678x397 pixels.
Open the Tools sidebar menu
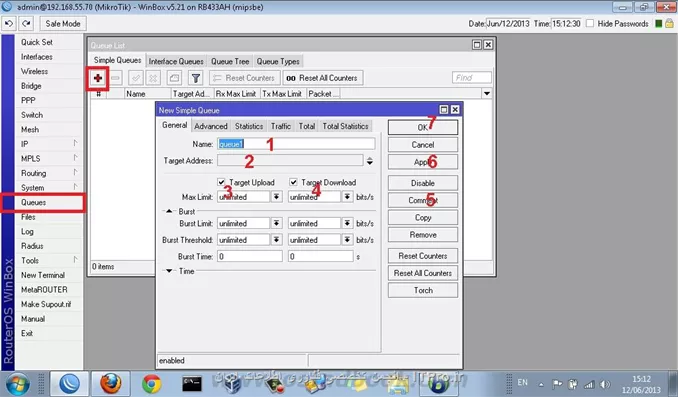[48, 260]
